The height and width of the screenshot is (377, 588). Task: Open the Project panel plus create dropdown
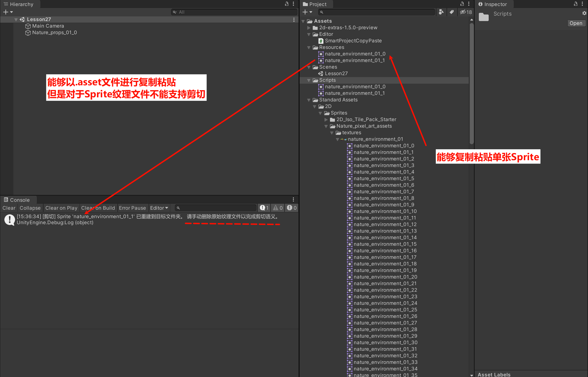(x=307, y=12)
